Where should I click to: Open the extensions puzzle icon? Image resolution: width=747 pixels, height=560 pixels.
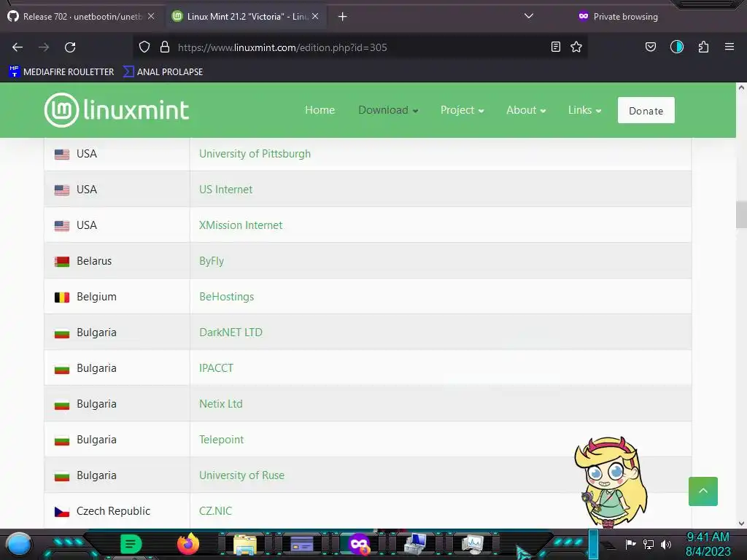(x=703, y=47)
